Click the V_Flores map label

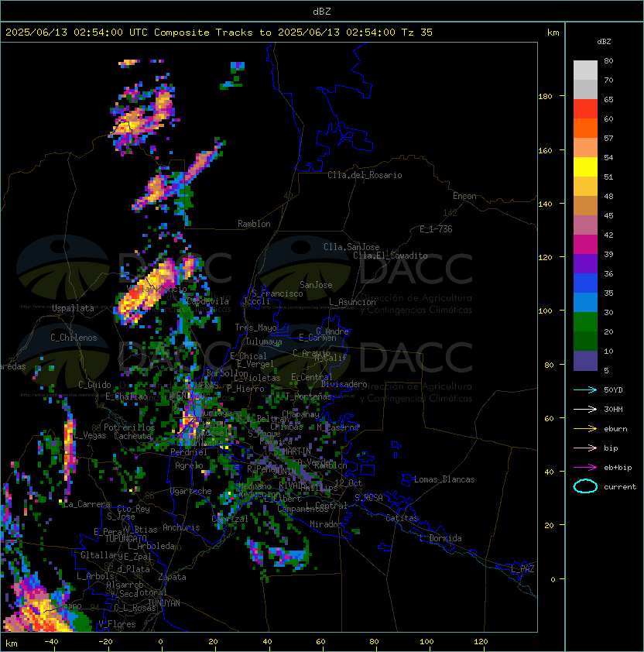[x=117, y=624]
